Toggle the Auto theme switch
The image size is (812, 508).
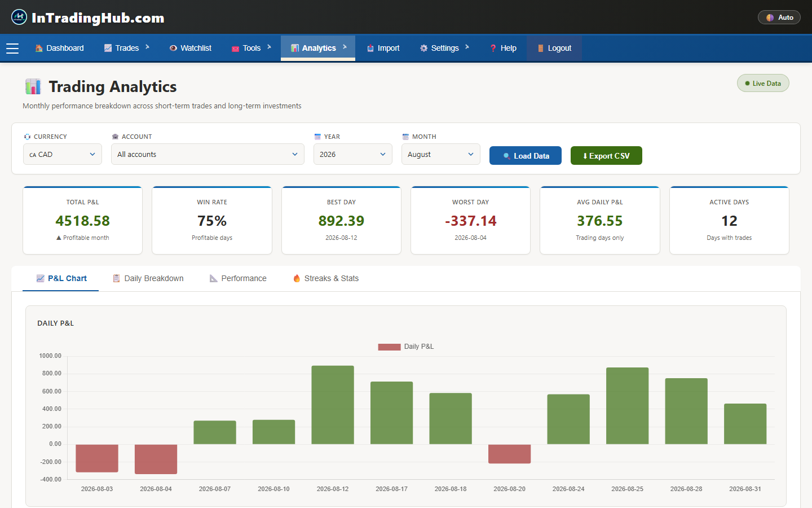click(x=779, y=17)
